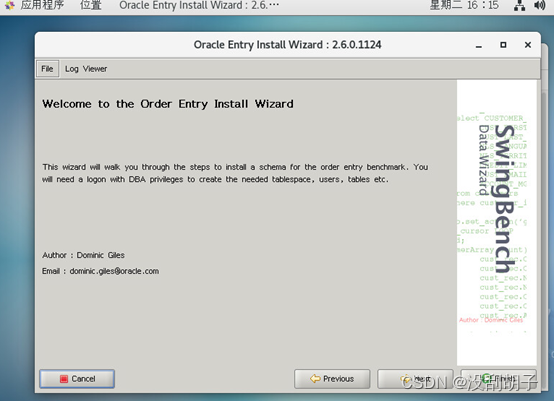Click the network icon in top panel

coord(519,5)
